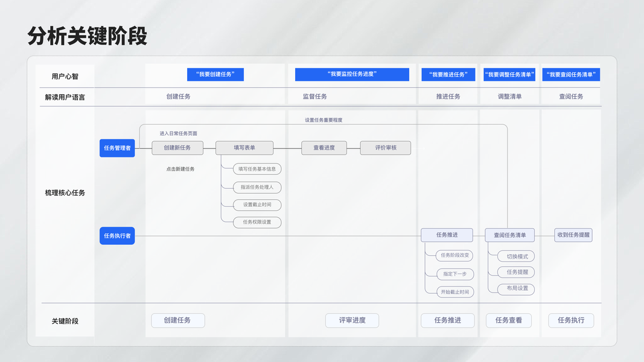Select the 任务阶段改变 sub-step pill
644x362 pixels.
point(454,255)
